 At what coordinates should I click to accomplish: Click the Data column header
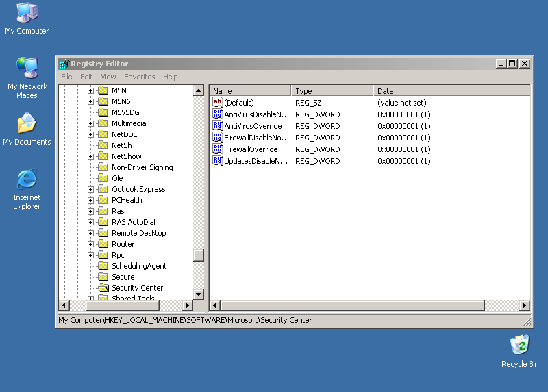(452, 91)
